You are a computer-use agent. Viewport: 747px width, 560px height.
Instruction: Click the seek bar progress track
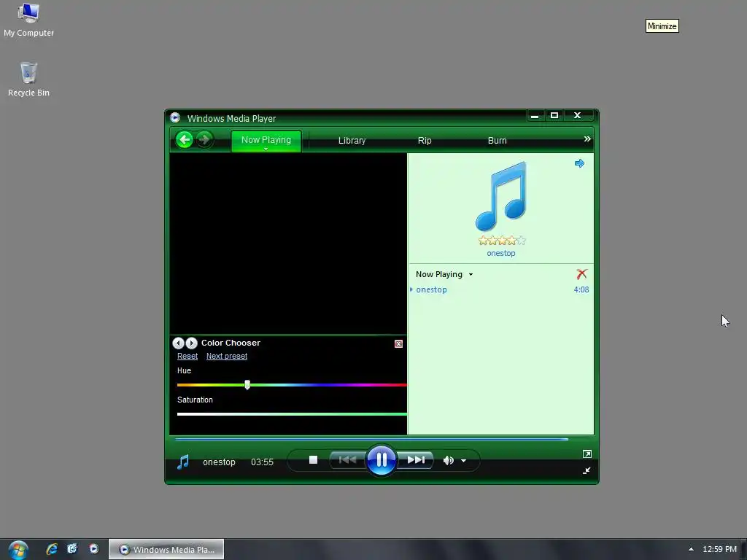[x=371, y=439]
